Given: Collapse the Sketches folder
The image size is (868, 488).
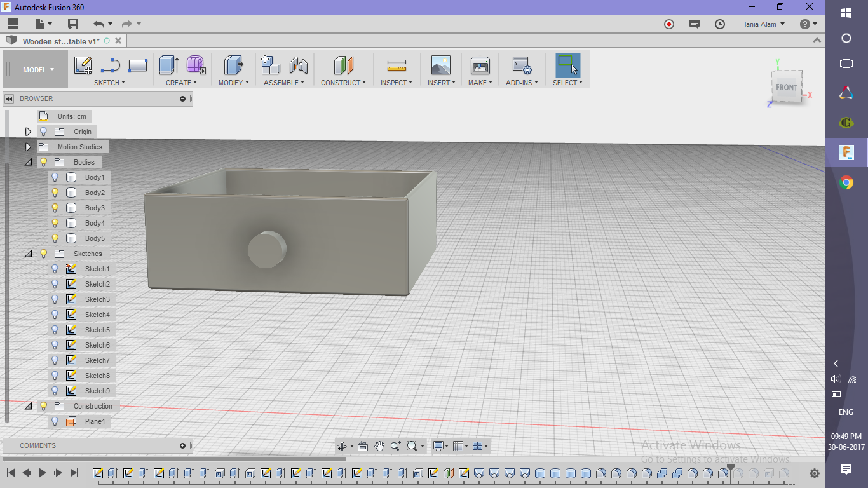Looking at the screenshot, I should [28, 254].
